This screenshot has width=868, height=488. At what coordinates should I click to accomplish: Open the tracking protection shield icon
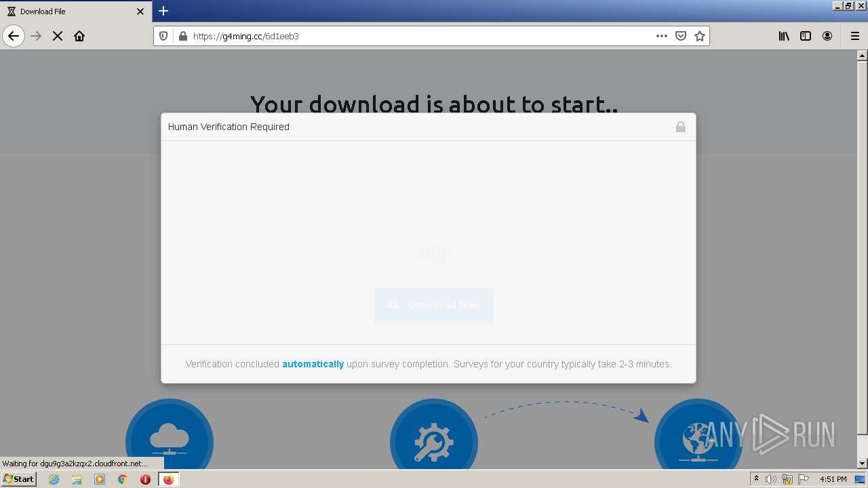(x=163, y=36)
